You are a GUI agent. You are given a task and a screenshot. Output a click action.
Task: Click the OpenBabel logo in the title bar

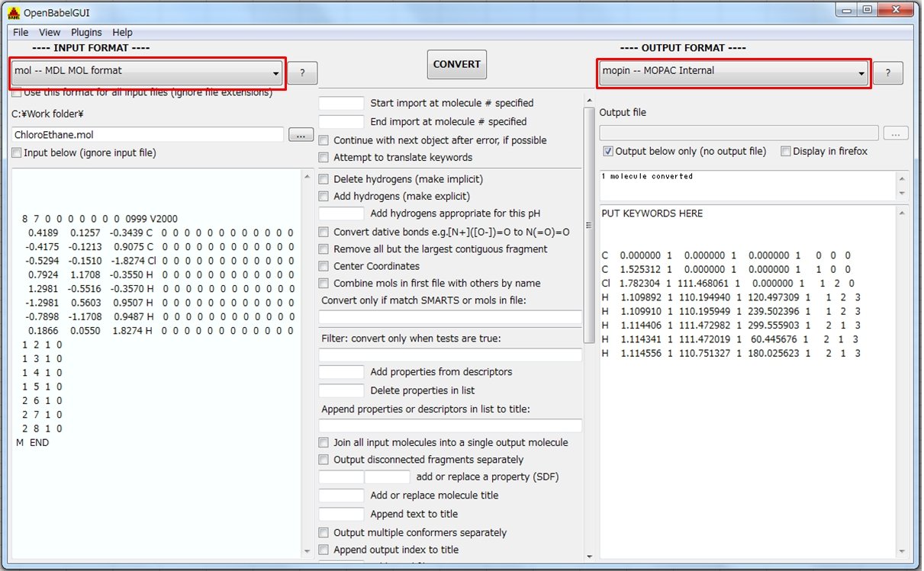(12, 12)
